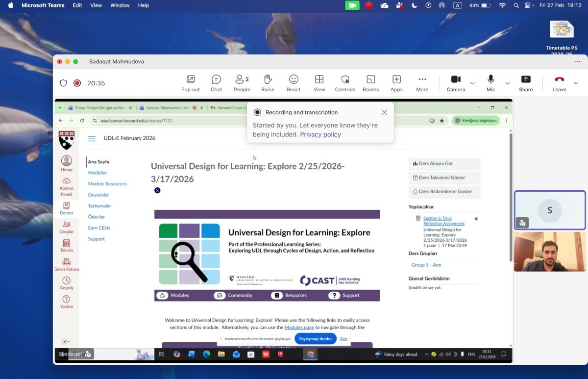Click Community in the purple banner bar

234,295
